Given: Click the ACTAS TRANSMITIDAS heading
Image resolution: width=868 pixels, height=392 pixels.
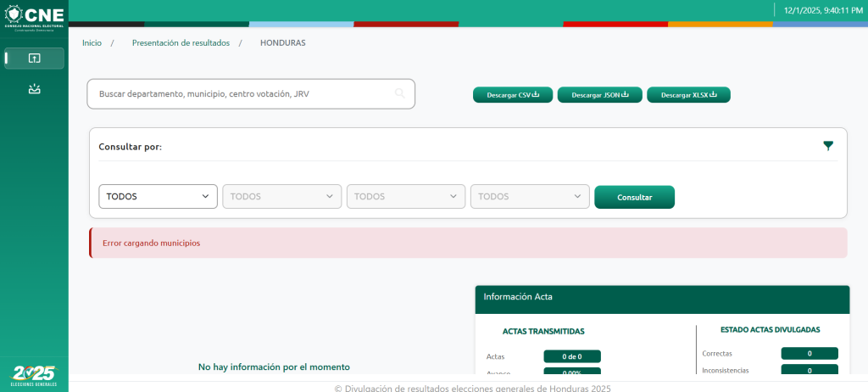Looking at the screenshot, I should (x=543, y=332).
